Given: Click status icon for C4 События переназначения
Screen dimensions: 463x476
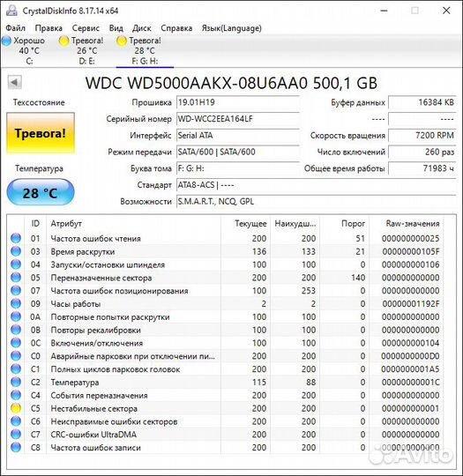Looking at the screenshot, I should [x=16, y=395].
